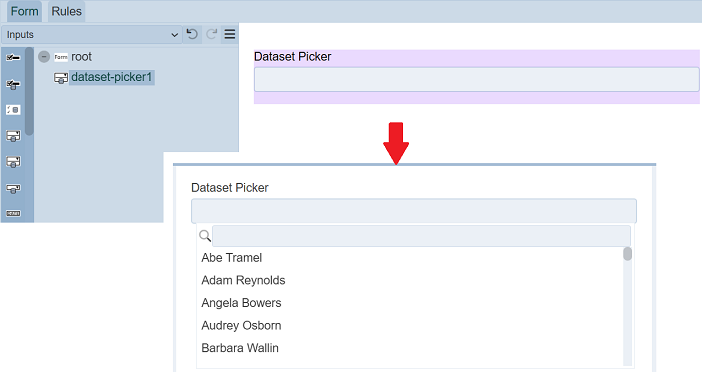Select the bottom flat field palette icon

[x=13, y=214]
